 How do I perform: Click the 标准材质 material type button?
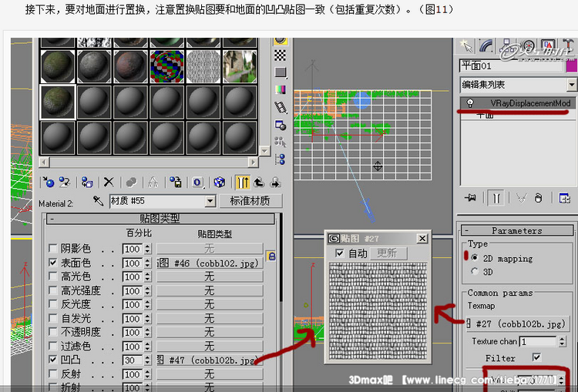249,201
